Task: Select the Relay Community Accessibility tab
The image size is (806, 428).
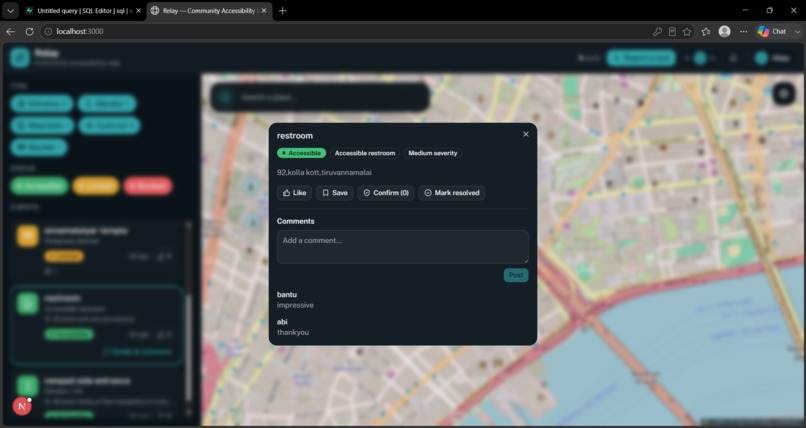Action: click(208, 10)
